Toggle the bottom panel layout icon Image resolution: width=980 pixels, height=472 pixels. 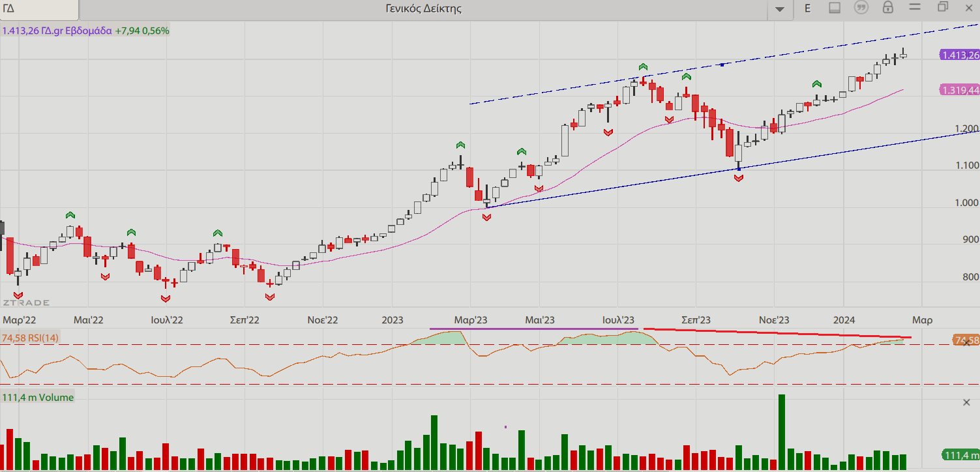click(835, 8)
